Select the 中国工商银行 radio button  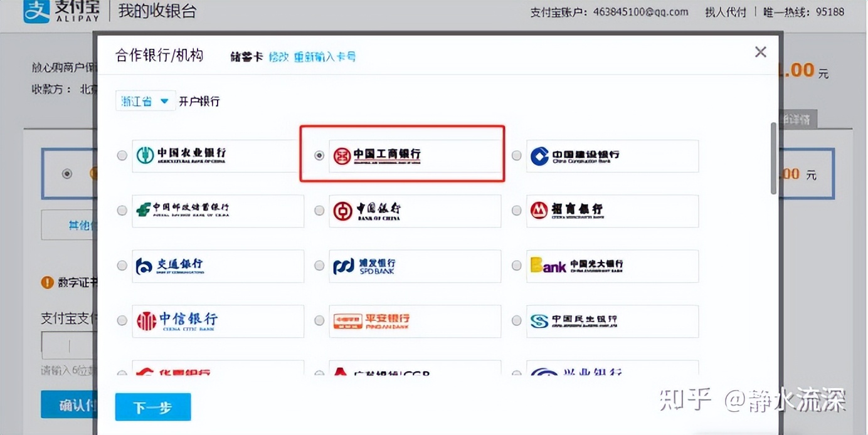tap(319, 155)
